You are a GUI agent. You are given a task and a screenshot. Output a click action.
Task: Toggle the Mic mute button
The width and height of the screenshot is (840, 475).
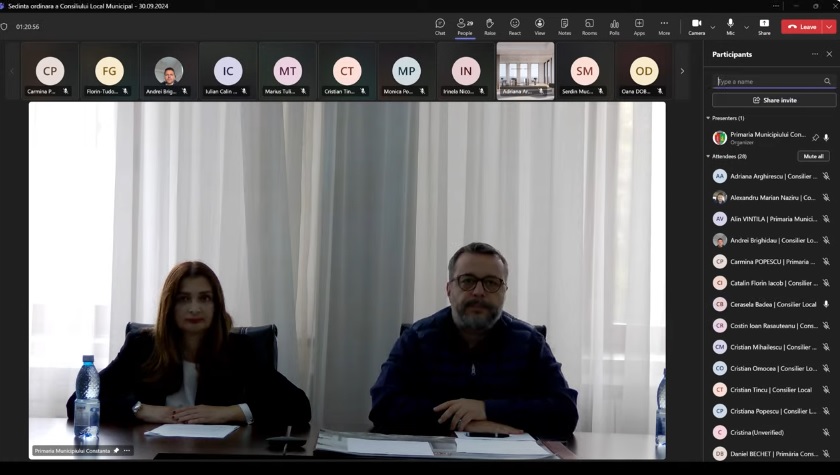[x=730, y=26]
